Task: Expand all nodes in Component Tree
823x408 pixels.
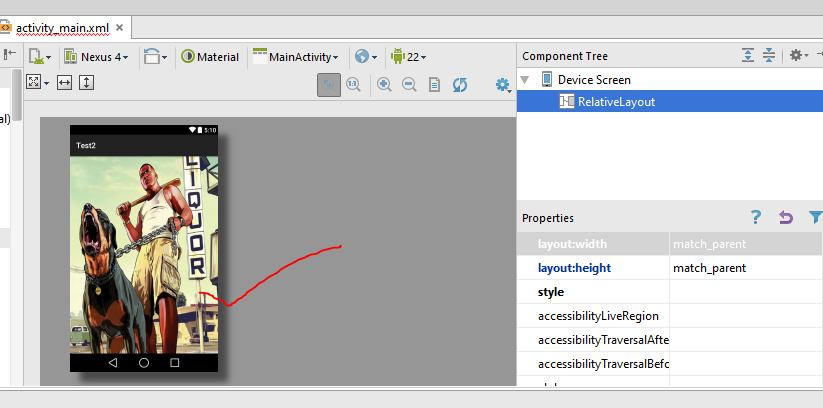Action: [x=748, y=56]
